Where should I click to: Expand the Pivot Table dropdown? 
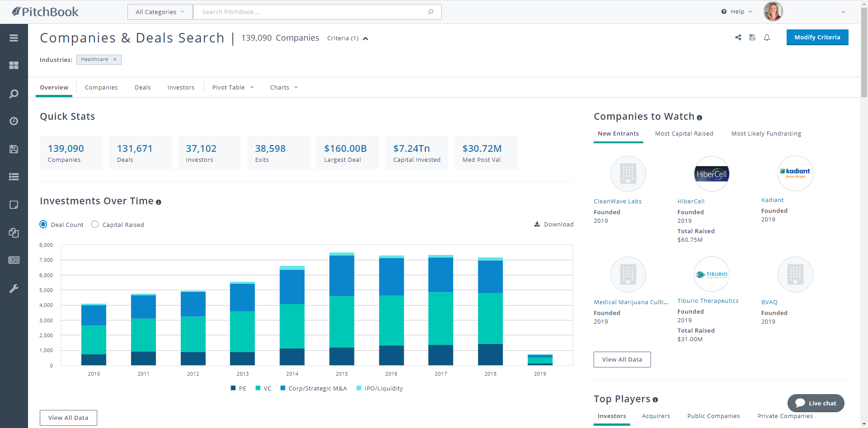pos(233,88)
